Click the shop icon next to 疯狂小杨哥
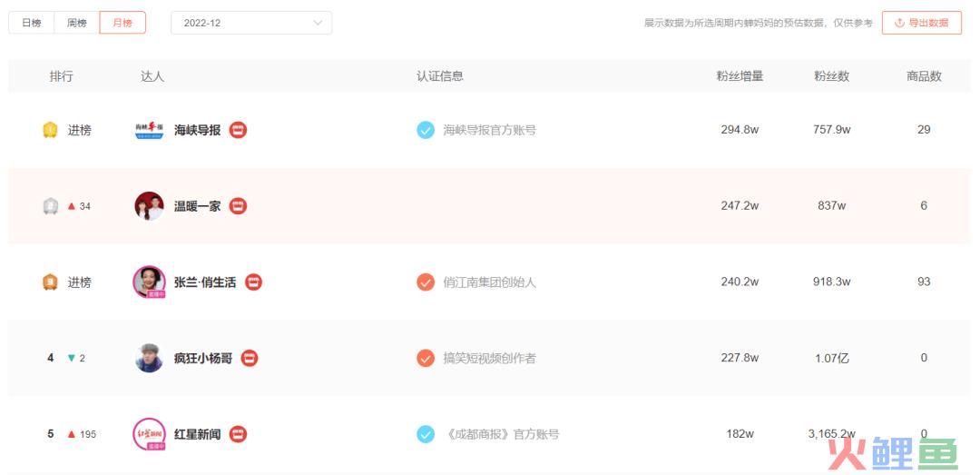The height and width of the screenshot is (475, 980). point(250,358)
